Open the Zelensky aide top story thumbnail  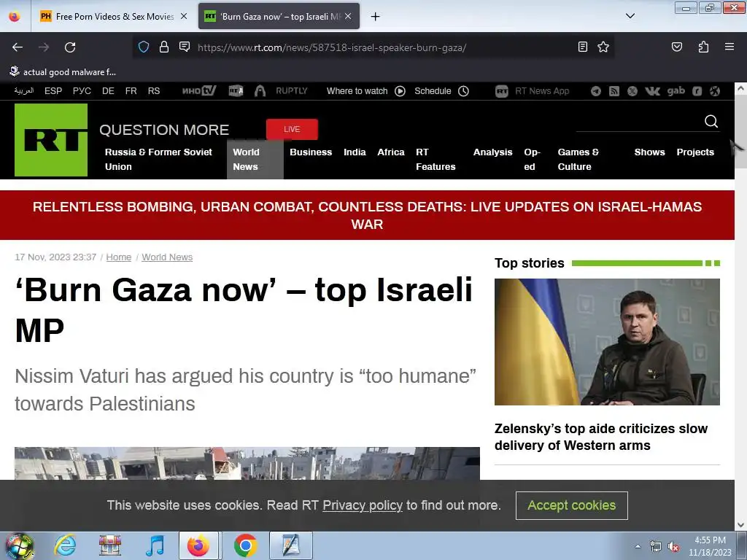point(607,342)
